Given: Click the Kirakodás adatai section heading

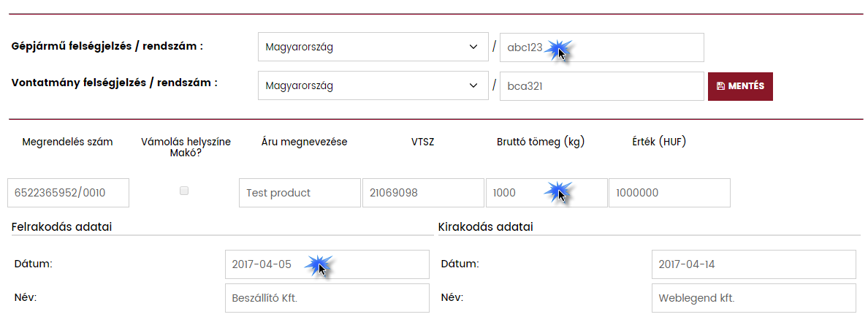Looking at the screenshot, I should click(x=485, y=226).
